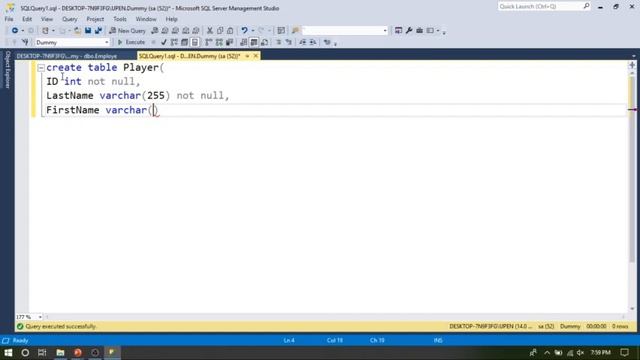Copy the selected text
Image resolution: width=640 pixels, height=360 pixels.
coord(220,31)
